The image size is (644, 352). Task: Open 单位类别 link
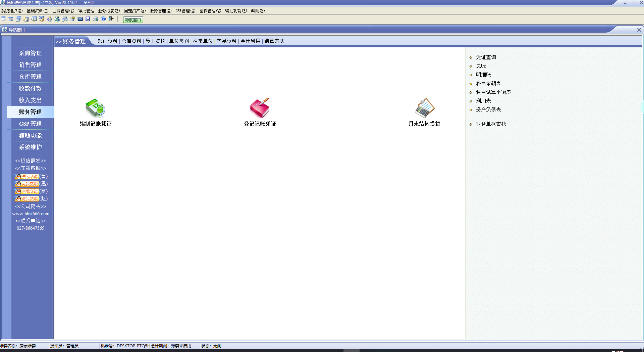click(179, 41)
